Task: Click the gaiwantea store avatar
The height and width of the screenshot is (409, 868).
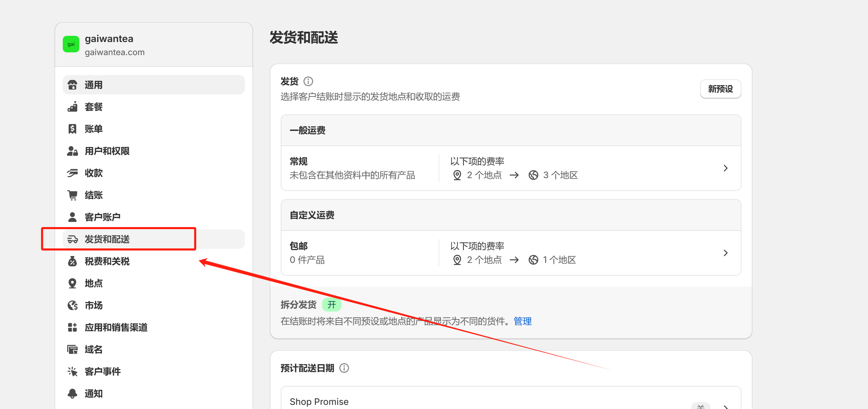Action: coord(71,44)
